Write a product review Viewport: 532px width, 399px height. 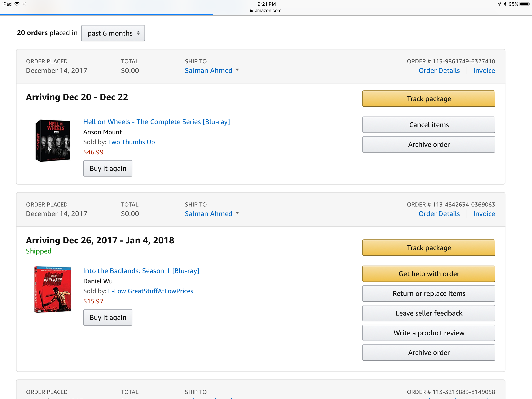pyautogui.click(x=429, y=333)
